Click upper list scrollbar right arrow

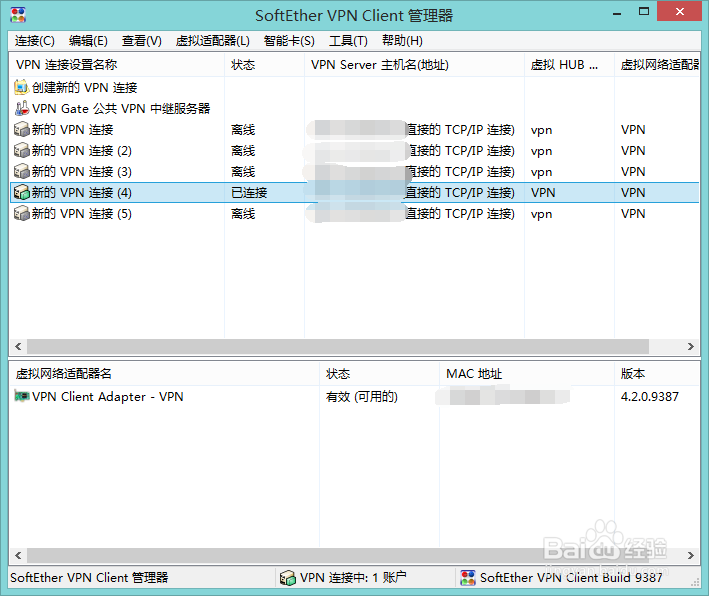coord(691,346)
